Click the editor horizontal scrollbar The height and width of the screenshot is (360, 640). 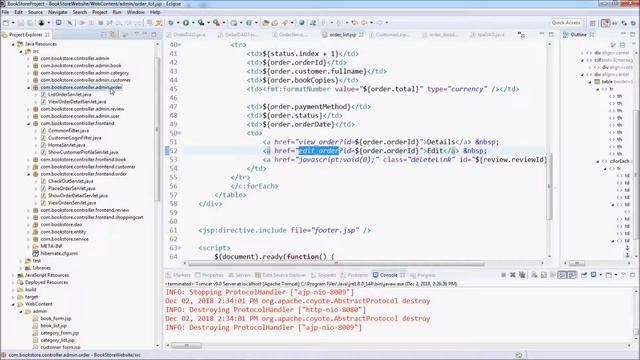pos(336,264)
